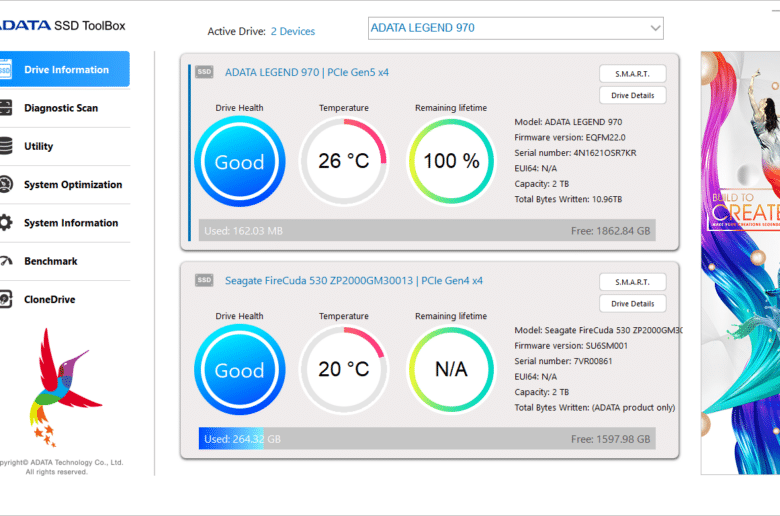The image size is (780, 516).
Task: Click SSD icon beside Seagate FireCuda 530
Action: pyautogui.click(x=204, y=280)
